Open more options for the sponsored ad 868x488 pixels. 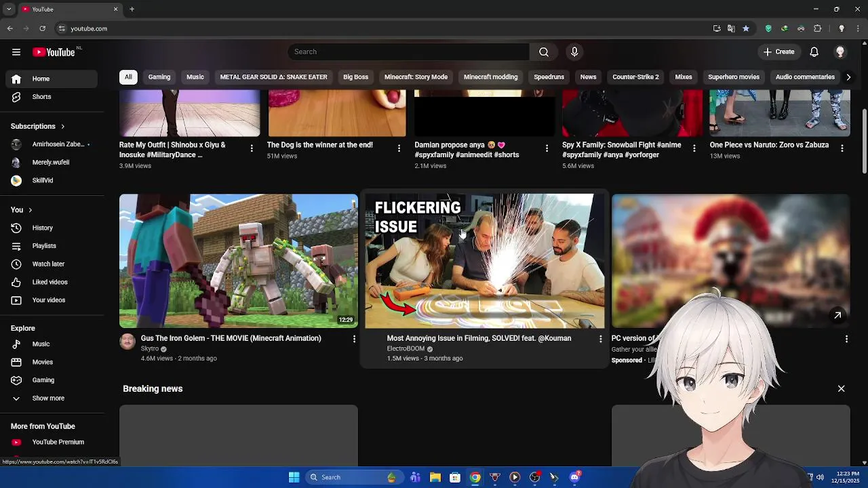click(846, 339)
